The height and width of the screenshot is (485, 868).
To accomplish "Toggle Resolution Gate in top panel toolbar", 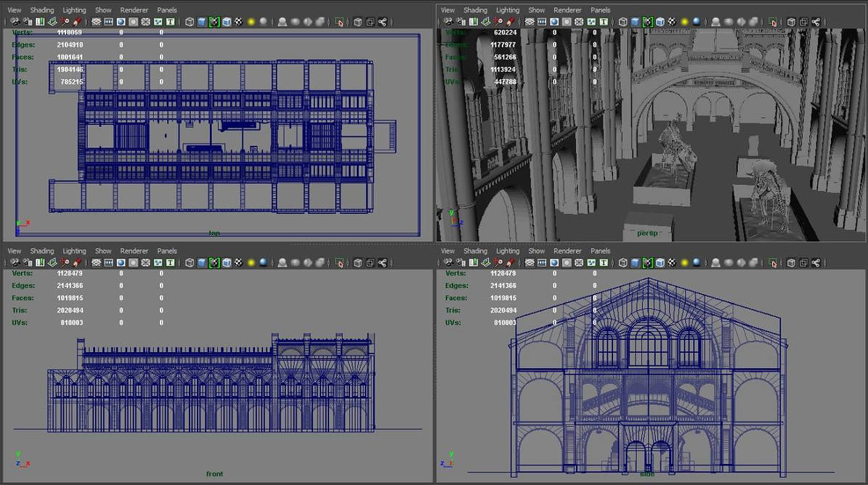I will pyautogui.click(x=121, y=22).
